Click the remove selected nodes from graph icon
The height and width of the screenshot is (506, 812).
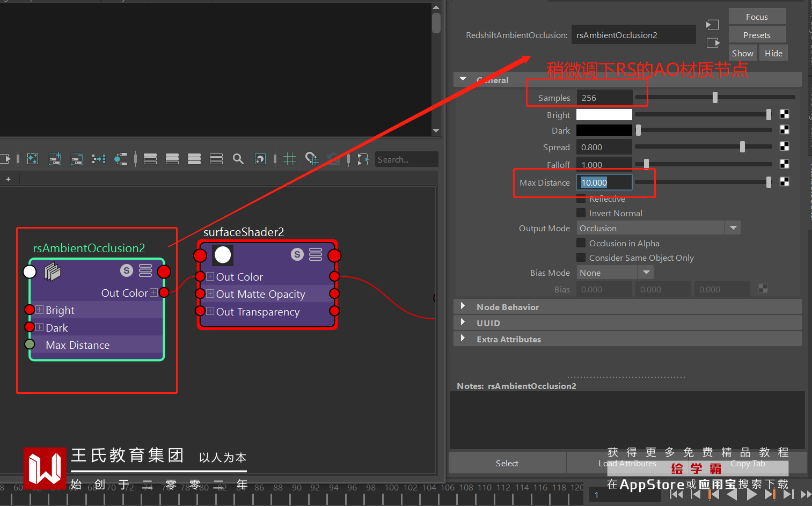77,159
